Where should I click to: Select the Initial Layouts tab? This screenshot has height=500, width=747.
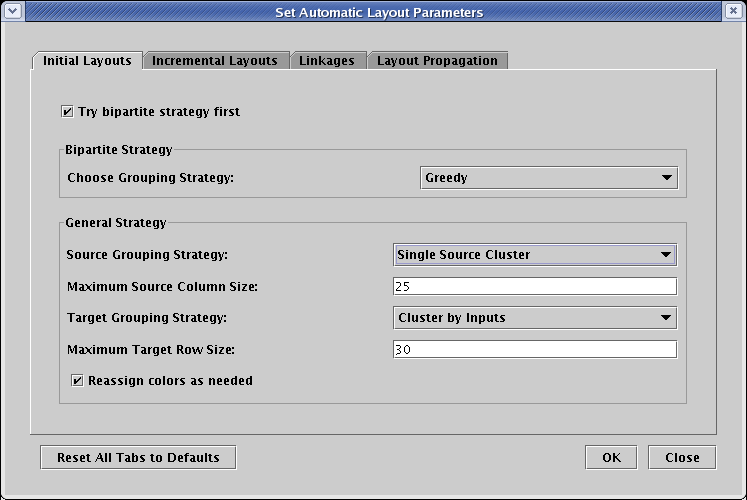(x=87, y=61)
